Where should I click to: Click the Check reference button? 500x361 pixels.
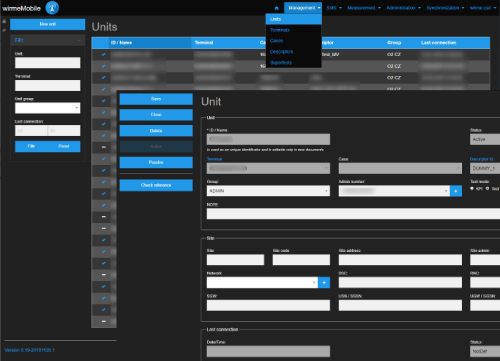point(156,185)
